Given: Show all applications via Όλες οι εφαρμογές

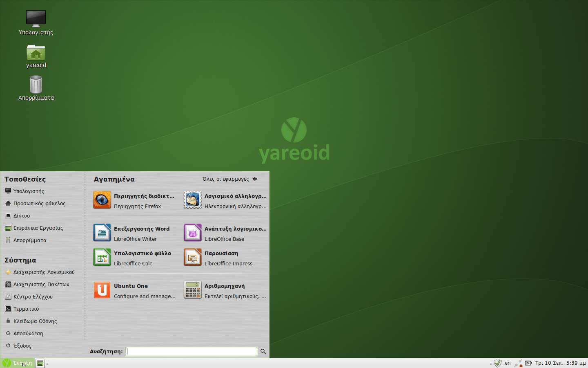Looking at the screenshot, I should [230, 179].
